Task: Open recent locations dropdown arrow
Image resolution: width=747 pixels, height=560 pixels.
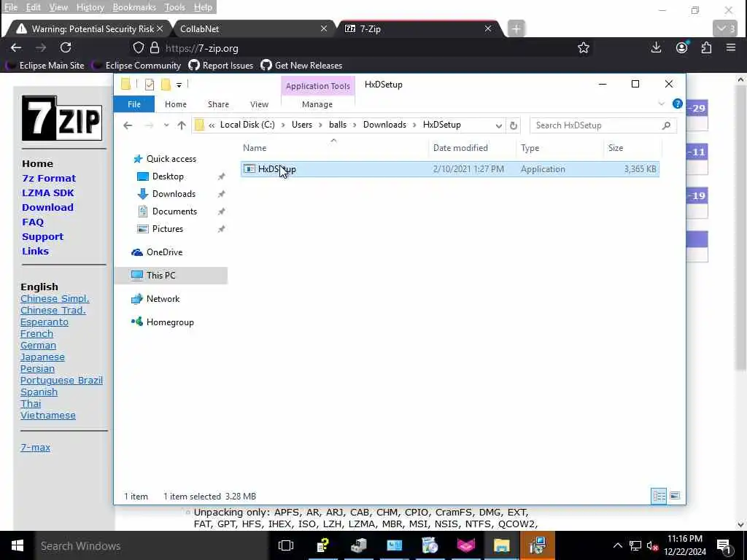Action: point(166,125)
